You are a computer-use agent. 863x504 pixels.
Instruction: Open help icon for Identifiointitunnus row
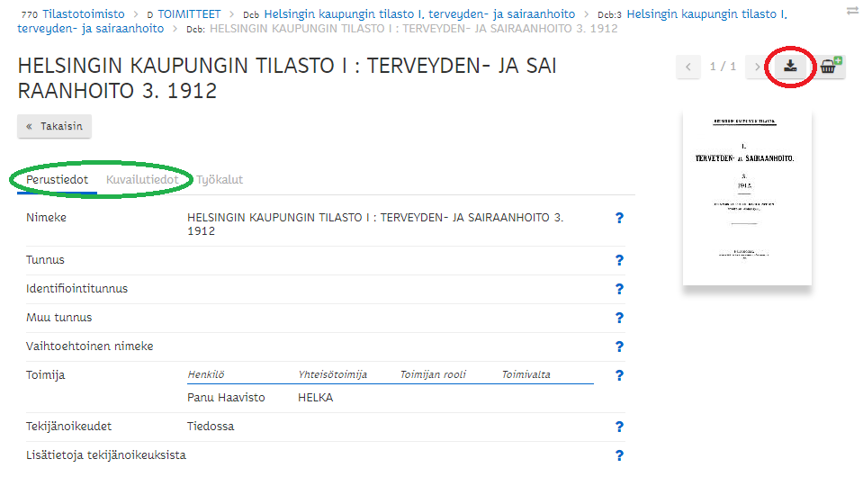pyautogui.click(x=619, y=289)
